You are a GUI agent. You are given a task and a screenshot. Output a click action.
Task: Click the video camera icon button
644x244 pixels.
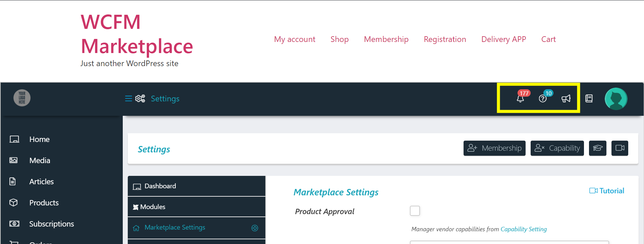tap(620, 148)
